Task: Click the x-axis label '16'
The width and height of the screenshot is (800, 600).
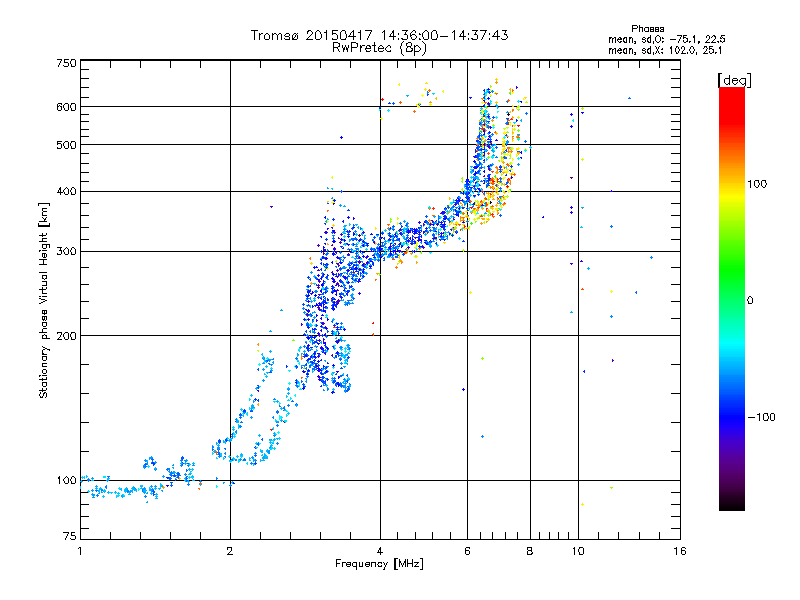Action: [680, 551]
